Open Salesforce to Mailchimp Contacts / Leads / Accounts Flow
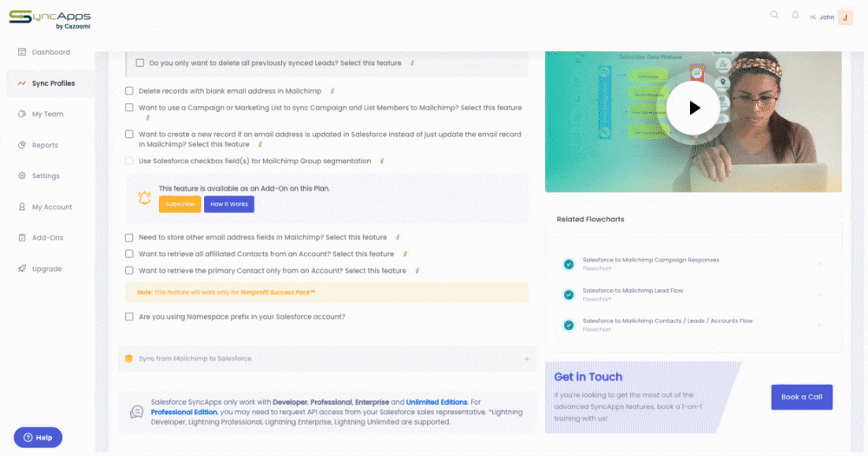This screenshot has height=456, width=868. click(x=667, y=321)
